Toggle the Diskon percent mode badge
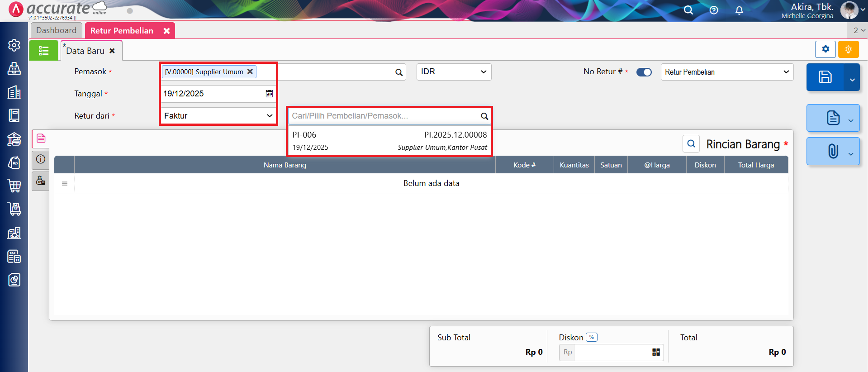Screen dimensions: 868x372 click(591, 337)
